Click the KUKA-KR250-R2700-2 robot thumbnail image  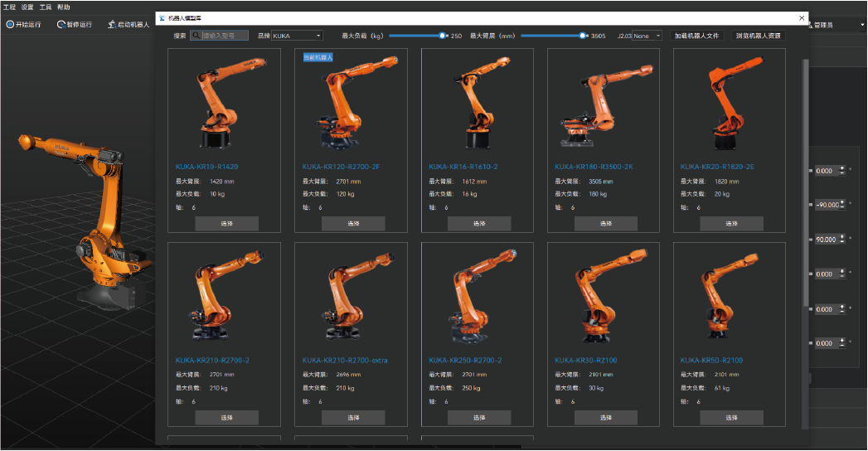pyautogui.click(x=481, y=296)
